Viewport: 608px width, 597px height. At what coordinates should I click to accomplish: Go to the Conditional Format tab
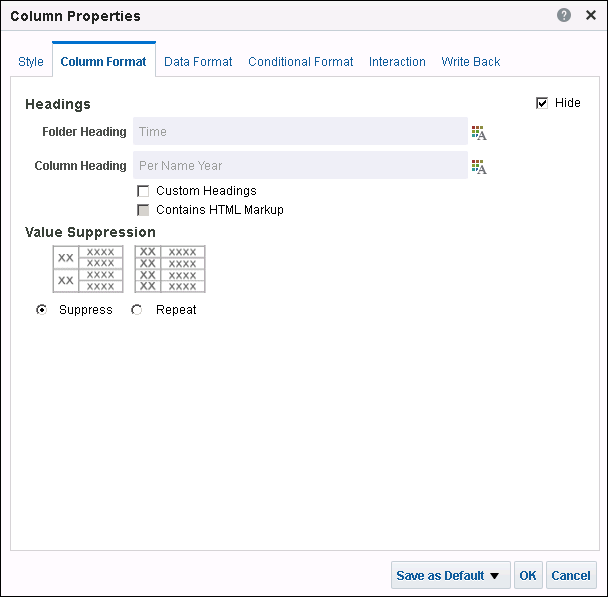(300, 62)
